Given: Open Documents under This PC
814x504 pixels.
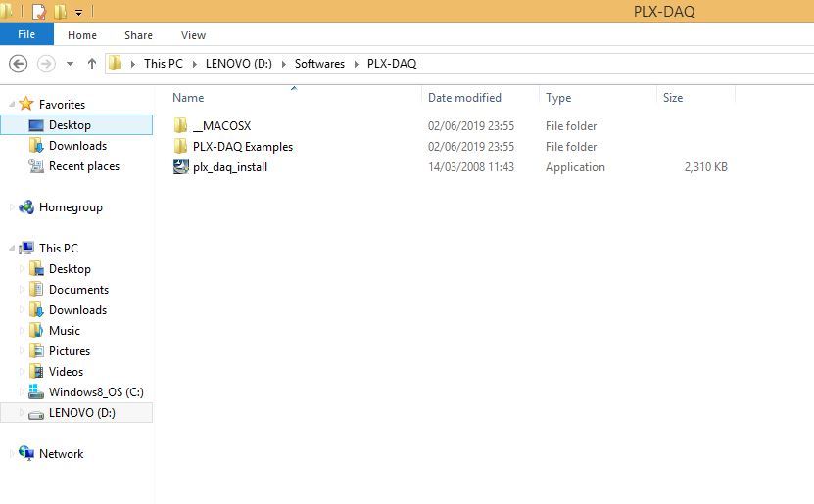Looking at the screenshot, I should (x=78, y=290).
